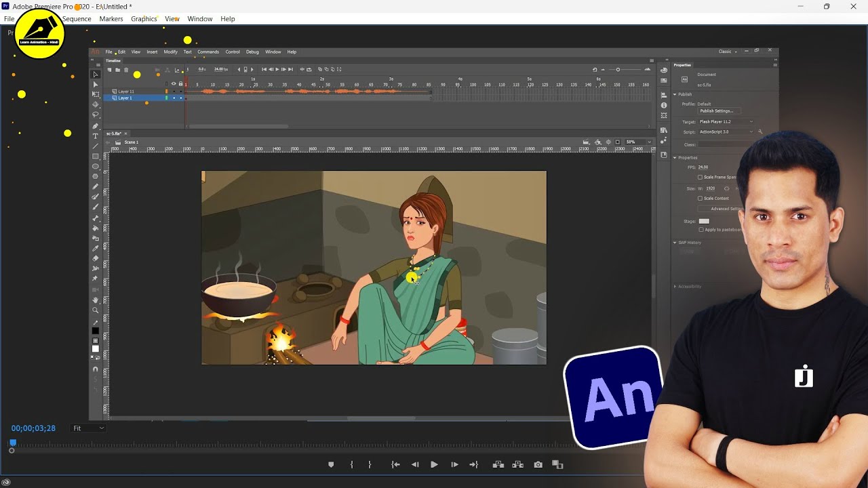This screenshot has width=868, height=488.
Task: Create a new layer folder in timeline
Action: coord(117,70)
